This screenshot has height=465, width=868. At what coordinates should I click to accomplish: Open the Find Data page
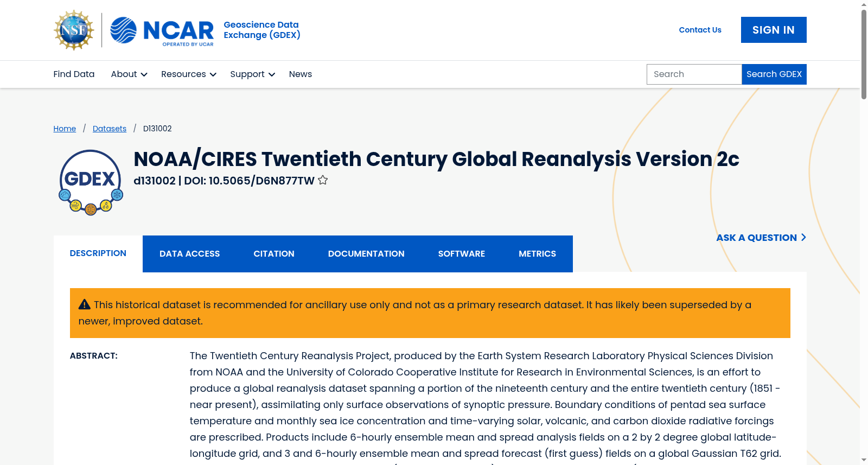tap(74, 74)
